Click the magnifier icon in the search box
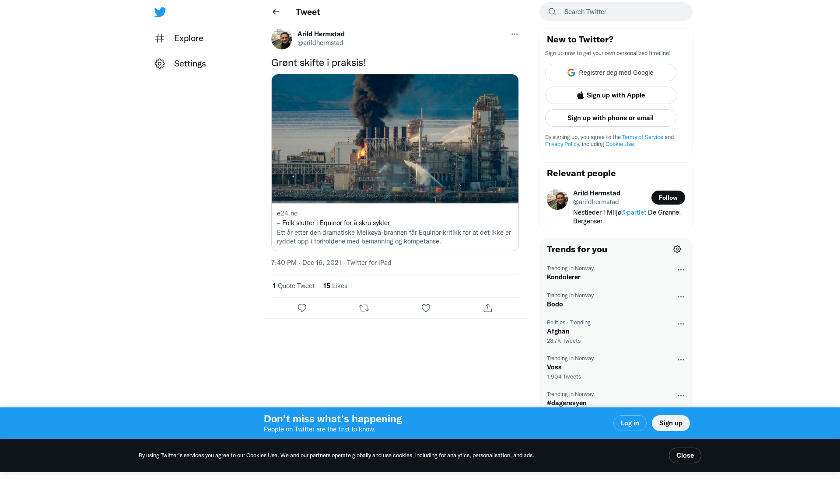This screenshot has height=504, width=840. pyautogui.click(x=552, y=12)
